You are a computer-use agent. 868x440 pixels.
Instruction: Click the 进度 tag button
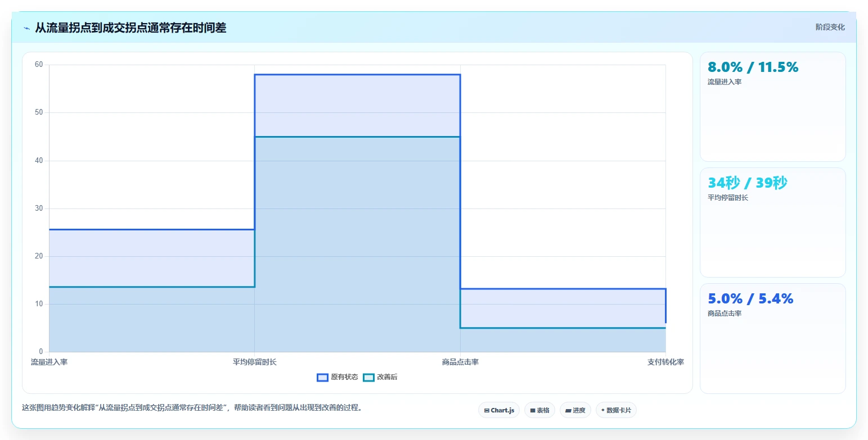[575, 410]
